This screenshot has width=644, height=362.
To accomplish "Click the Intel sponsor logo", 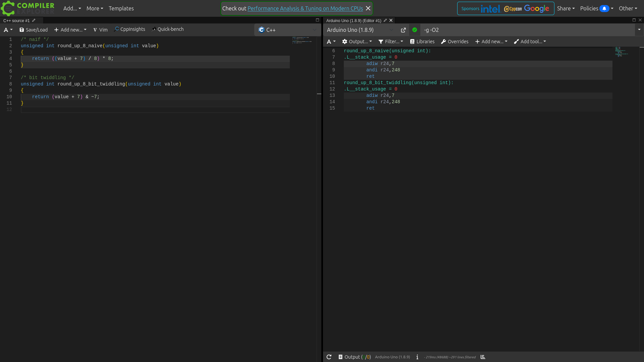I will click(x=490, y=9).
